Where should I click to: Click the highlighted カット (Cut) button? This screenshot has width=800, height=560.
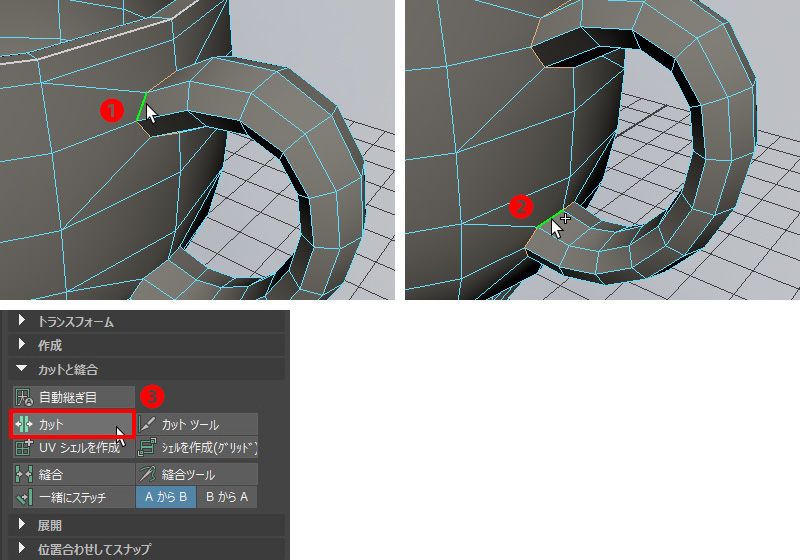71,425
